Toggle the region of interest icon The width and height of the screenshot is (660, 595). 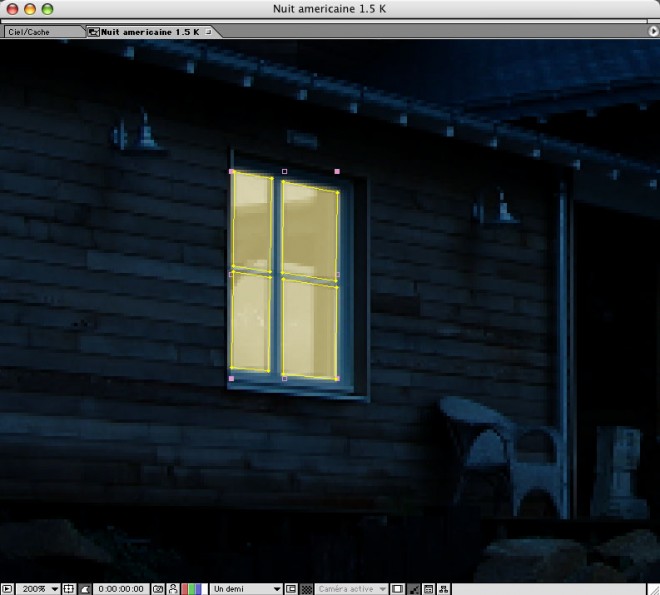coord(291,589)
